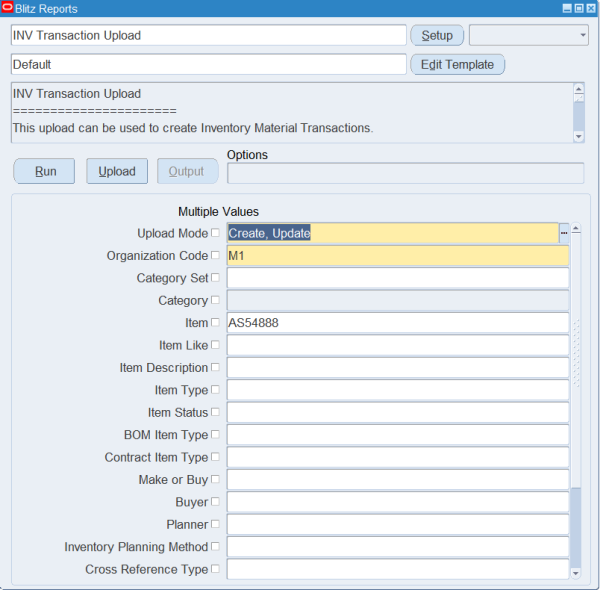Click the Item field containing AS54888

(398, 323)
